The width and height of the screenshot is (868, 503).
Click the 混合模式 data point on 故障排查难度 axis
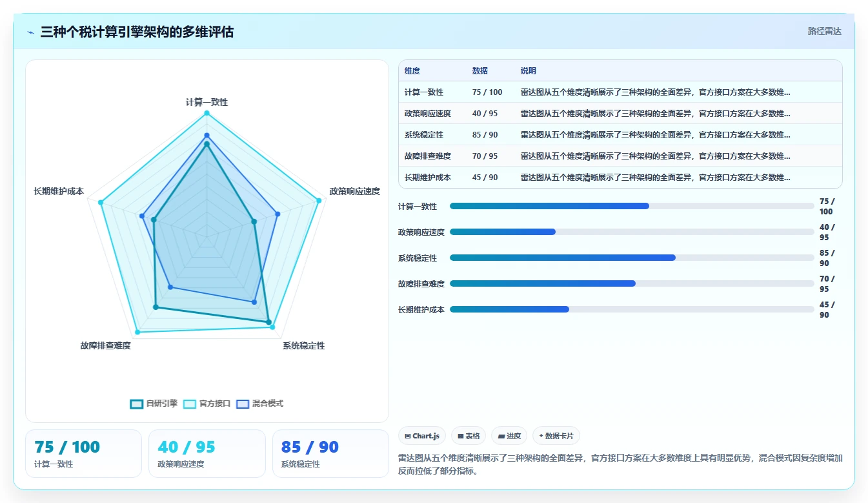click(x=170, y=287)
